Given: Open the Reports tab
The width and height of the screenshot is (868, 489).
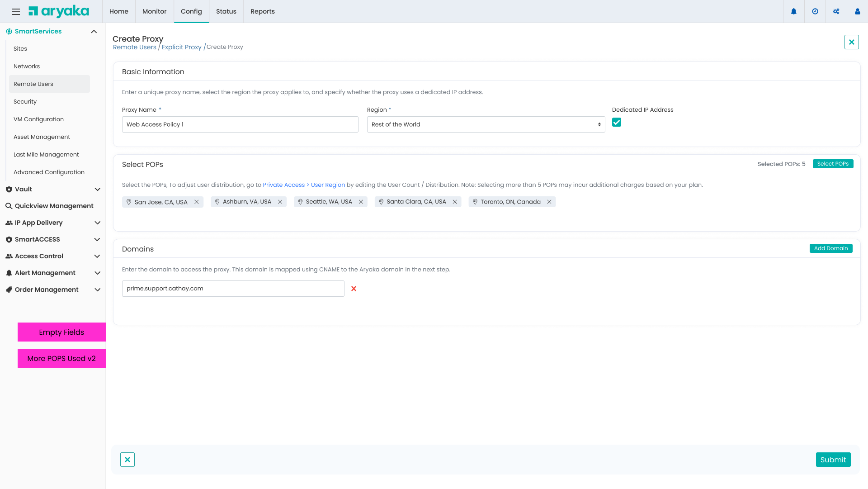Looking at the screenshot, I should tap(262, 11).
